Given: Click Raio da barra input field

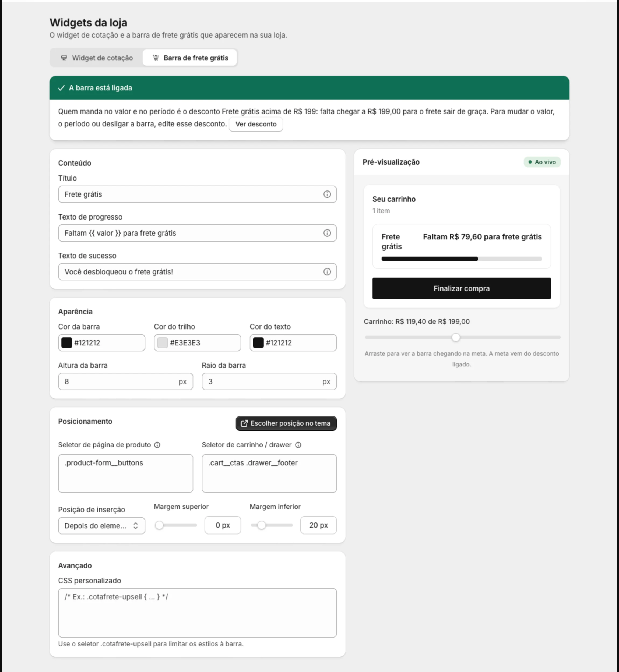Looking at the screenshot, I should [269, 381].
